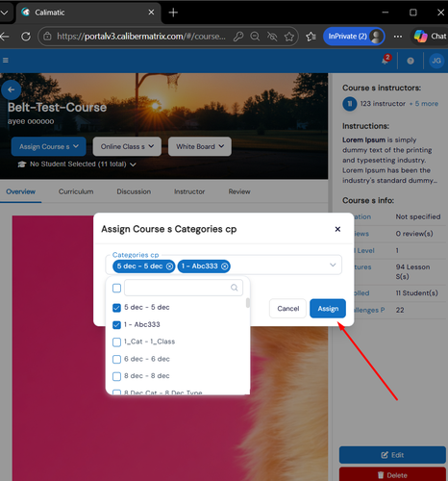Open a new browser tab
The height and width of the screenshot is (481, 448).
(173, 13)
